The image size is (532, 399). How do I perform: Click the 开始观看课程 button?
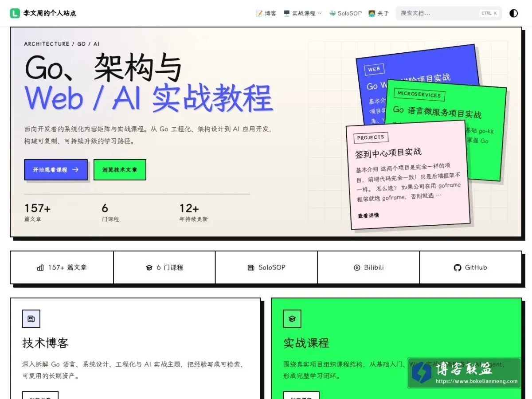click(x=56, y=170)
